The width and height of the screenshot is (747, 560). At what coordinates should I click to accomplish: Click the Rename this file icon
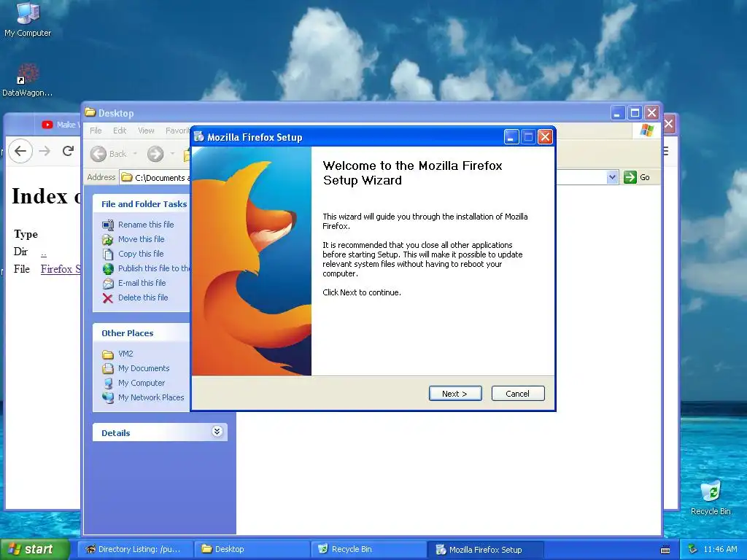point(108,225)
